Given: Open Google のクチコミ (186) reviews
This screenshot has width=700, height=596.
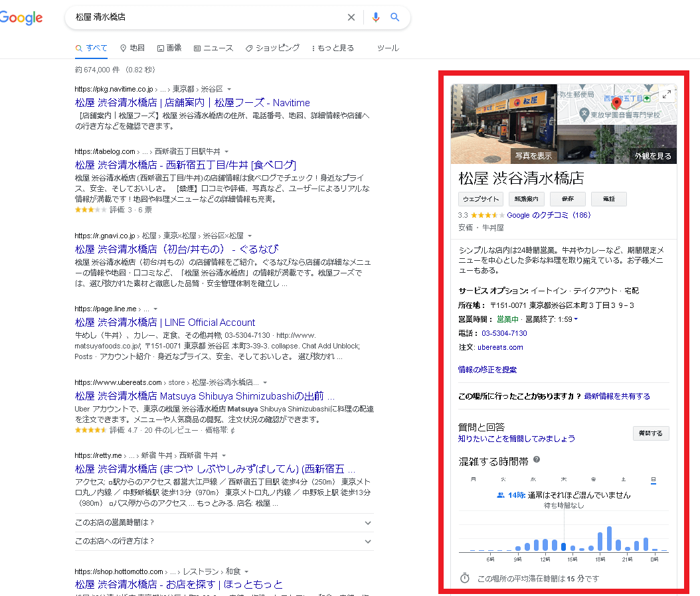Looking at the screenshot, I should click(x=549, y=216).
